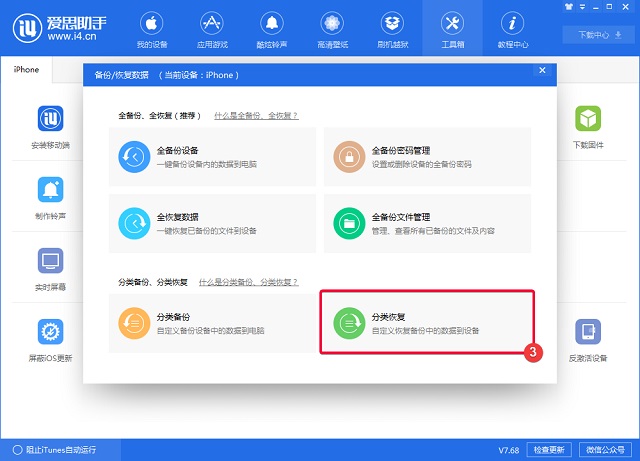Click the 爱思助手 i4 logo
This screenshot has height=461, width=640.
(60, 28)
